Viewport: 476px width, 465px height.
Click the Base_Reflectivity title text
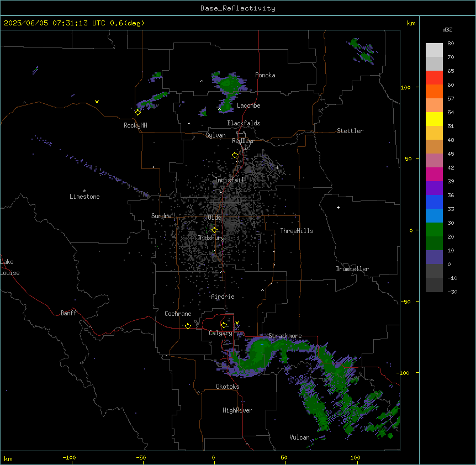(x=237, y=8)
